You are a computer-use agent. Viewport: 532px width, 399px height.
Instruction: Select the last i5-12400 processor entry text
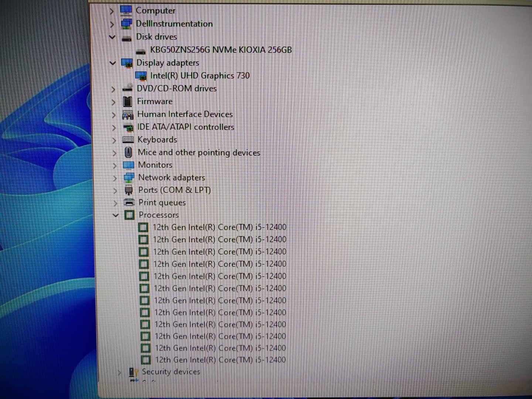click(x=221, y=359)
